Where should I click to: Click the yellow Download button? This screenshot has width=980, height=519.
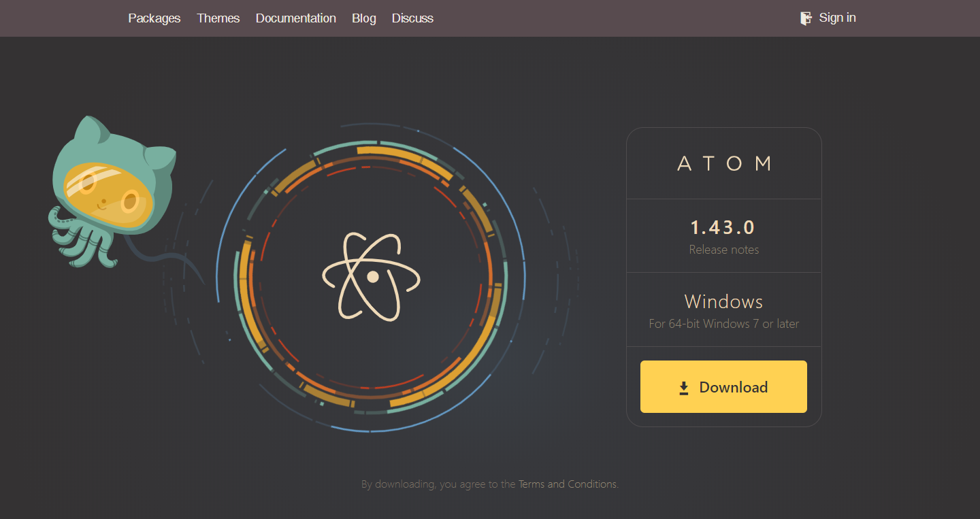point(723,386)
